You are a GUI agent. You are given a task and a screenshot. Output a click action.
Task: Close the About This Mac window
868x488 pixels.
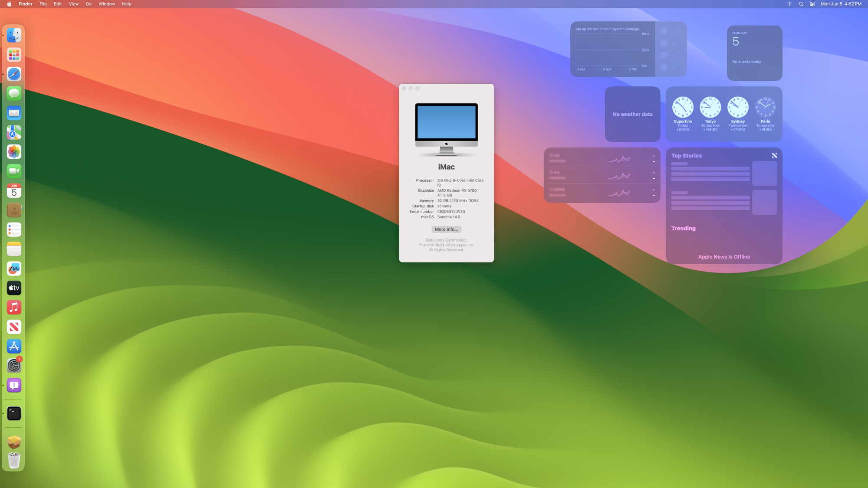click(404, 88)
